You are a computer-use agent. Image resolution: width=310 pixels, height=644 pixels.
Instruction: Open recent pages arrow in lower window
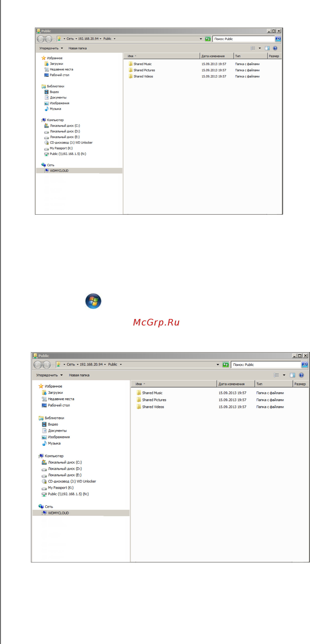point(53,365)
